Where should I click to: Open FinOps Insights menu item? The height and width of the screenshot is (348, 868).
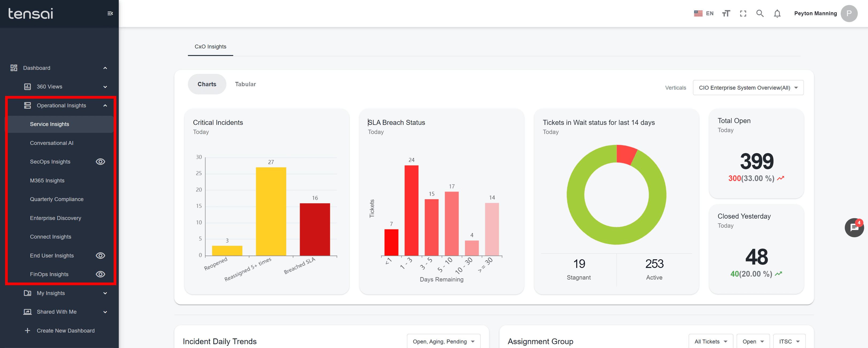click(49, 274)
